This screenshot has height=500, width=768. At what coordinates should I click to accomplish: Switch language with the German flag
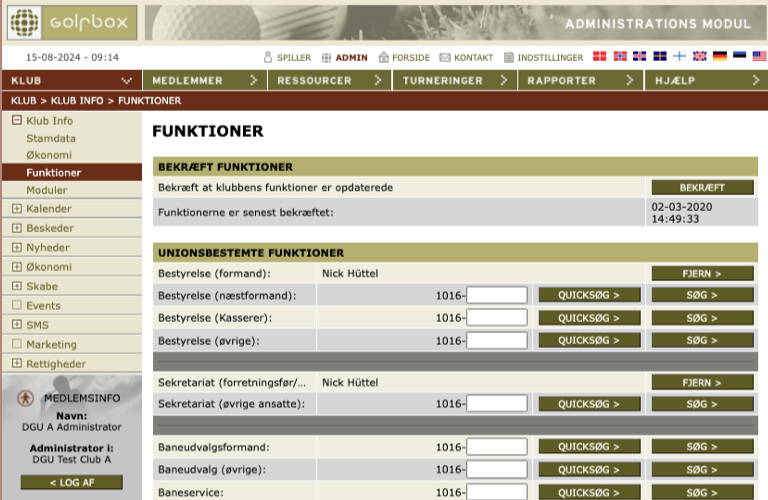tap(720, 56)
